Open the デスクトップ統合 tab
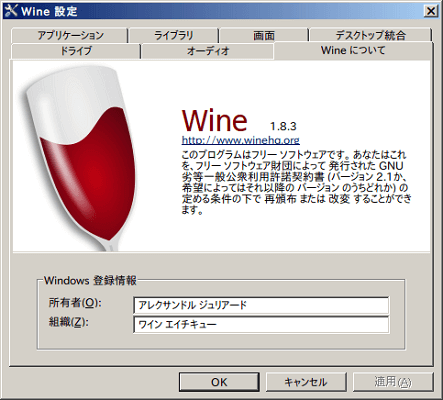Screen dimensions: 443x400 click(371, 35)
